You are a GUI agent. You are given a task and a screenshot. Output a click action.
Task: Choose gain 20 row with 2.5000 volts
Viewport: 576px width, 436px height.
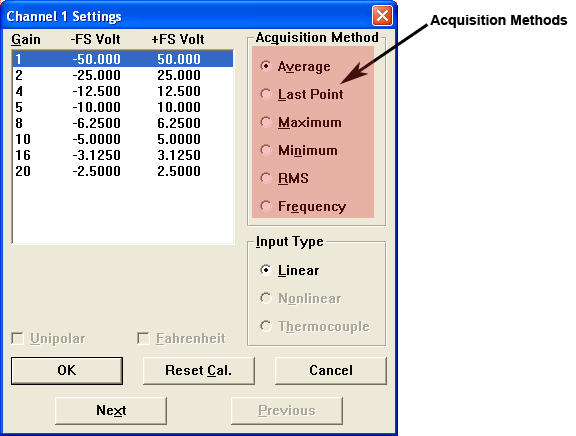tap(123, 171)
